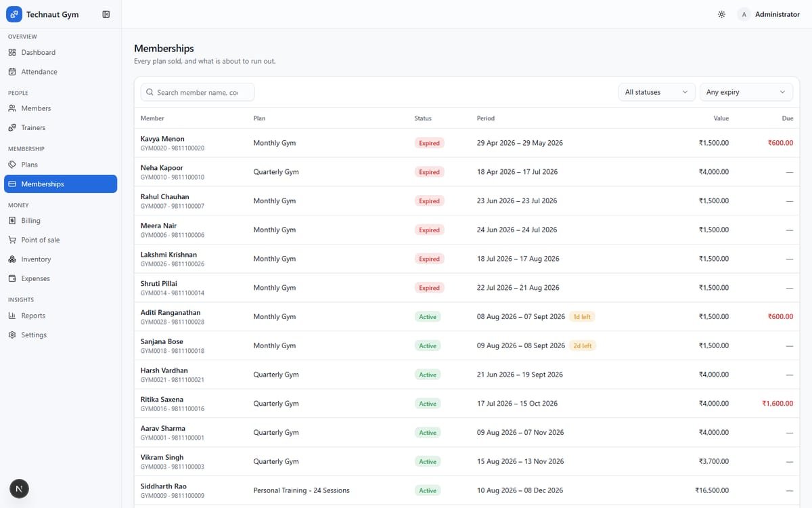Click Kavya Menon's ₹600.00 due amount
The height and width of the screenshot is (508, 812).
pyautogui.click(x=780, y=143)
